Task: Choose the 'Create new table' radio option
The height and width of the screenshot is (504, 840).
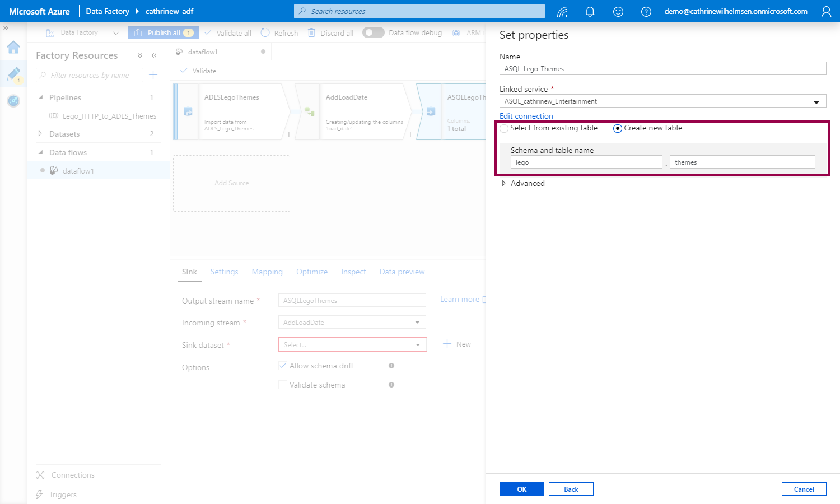Action: tap(618, 128)
